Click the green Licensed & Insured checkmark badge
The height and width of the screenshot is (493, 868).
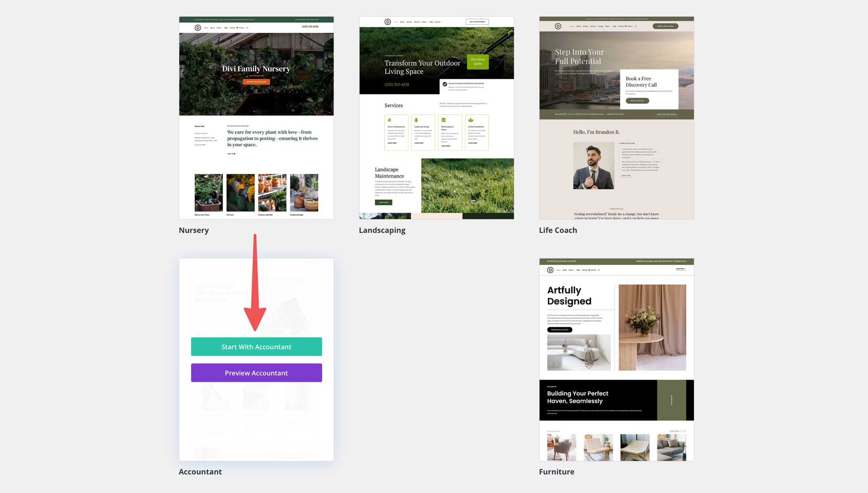(x=444, y=83)
